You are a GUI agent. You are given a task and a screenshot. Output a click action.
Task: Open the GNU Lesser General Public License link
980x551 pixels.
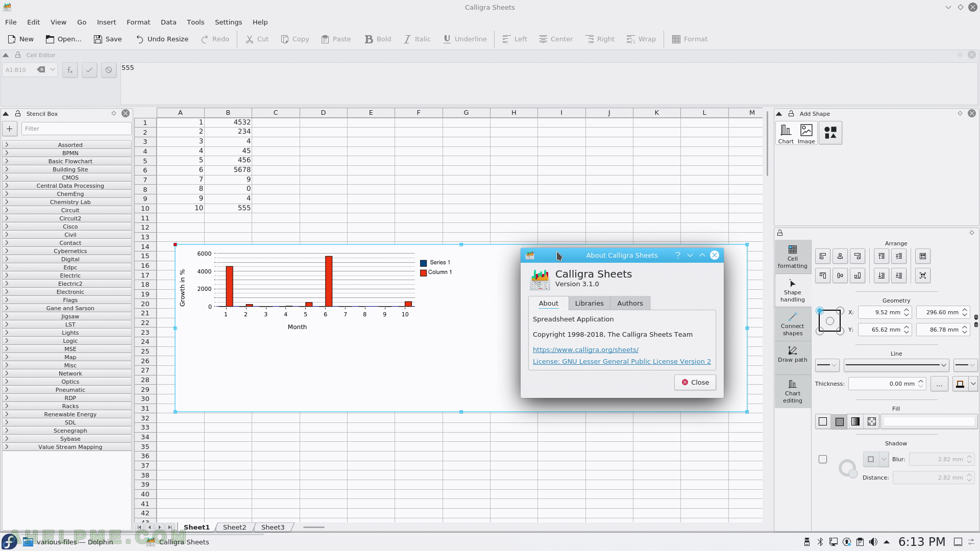coord(622,361)
